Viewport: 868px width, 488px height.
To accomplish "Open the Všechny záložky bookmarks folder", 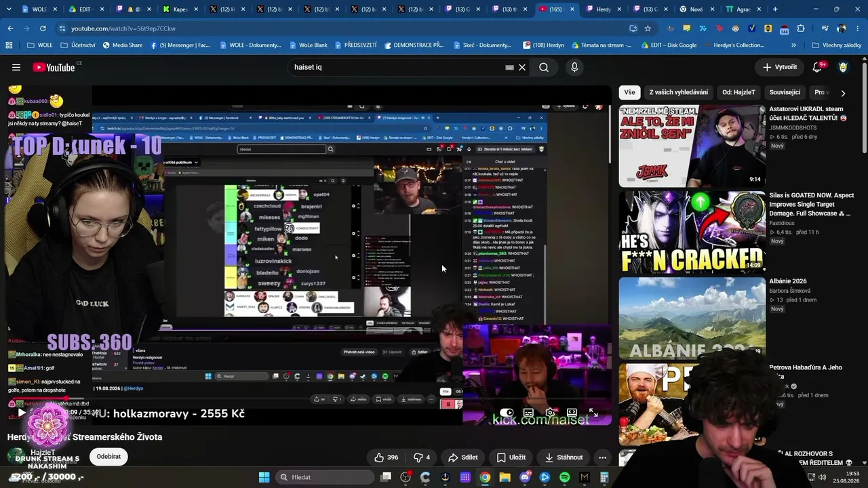I will pos(836,45).
